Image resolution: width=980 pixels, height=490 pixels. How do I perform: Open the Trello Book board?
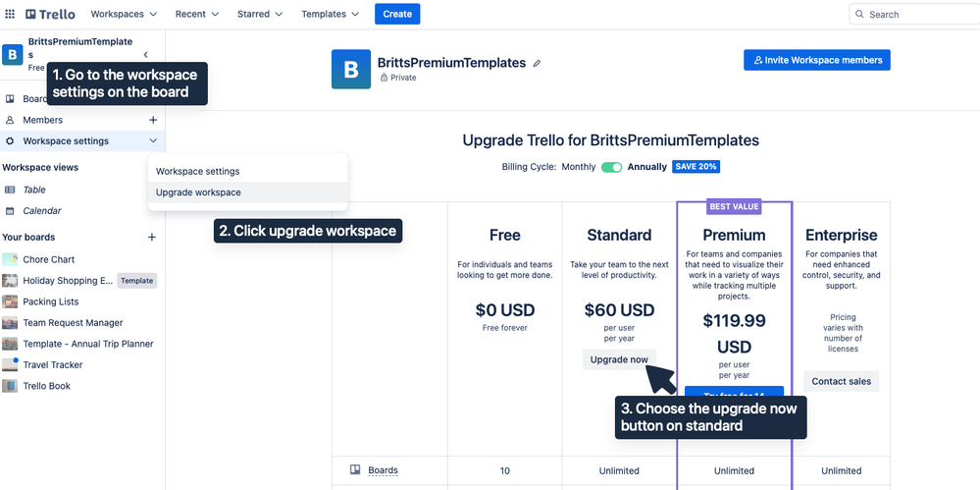pos(47,386)
